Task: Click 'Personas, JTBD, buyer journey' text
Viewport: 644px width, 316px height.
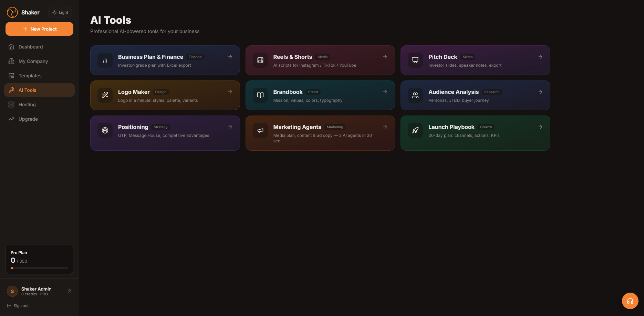Action: [458, 100]
